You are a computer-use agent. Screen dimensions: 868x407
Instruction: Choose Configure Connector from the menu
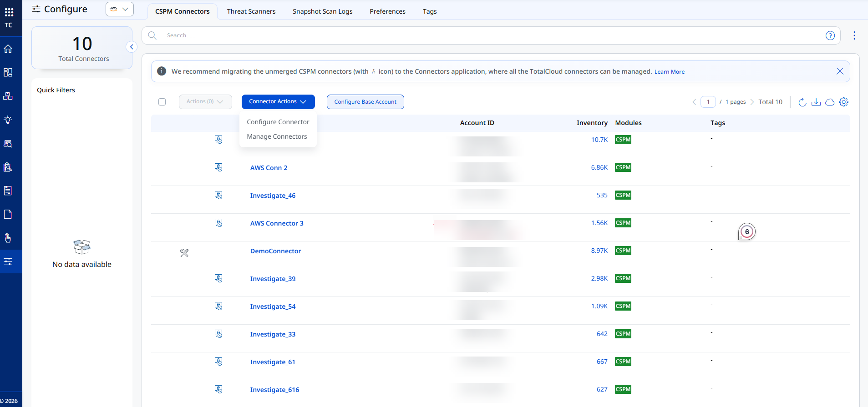click(278, 122)
